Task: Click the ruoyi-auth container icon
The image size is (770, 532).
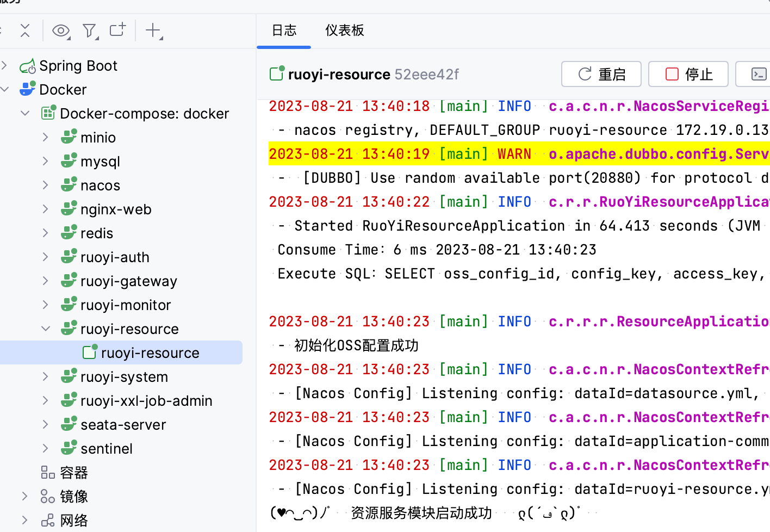Action: tap(69, 257)
